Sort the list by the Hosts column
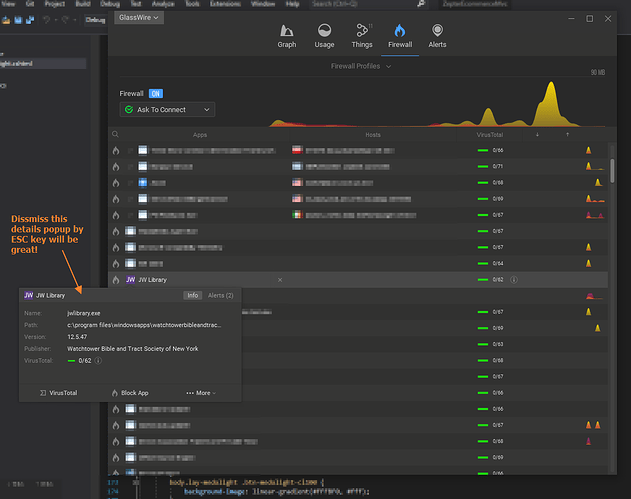 pos(372,134)
